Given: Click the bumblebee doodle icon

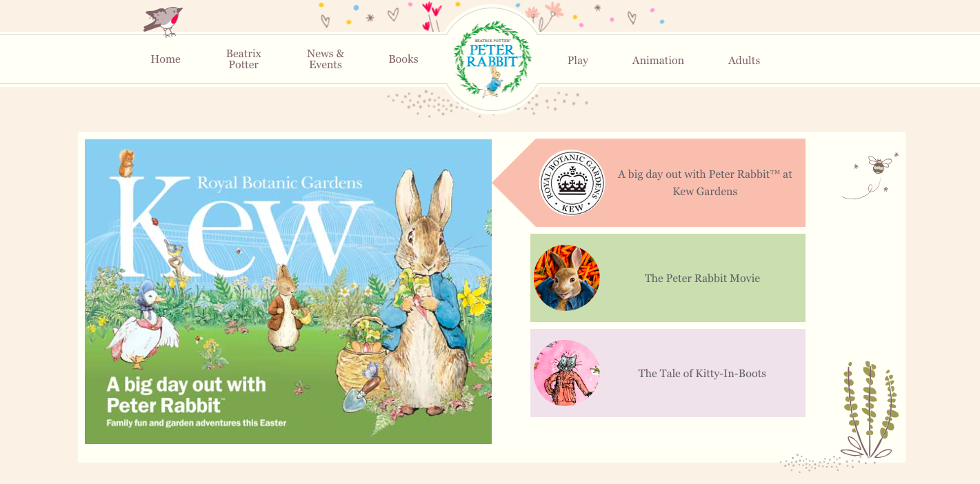Looking at the screenshot, I should pos(878,165).
